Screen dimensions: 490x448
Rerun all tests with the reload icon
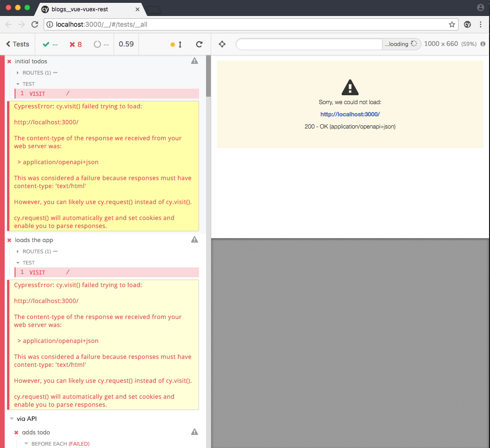pyautogui.click(x=199, y=45)
